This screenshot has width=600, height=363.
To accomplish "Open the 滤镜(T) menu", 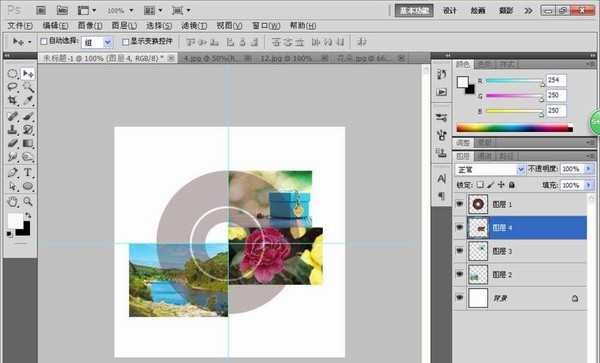I will pos(194,26).
